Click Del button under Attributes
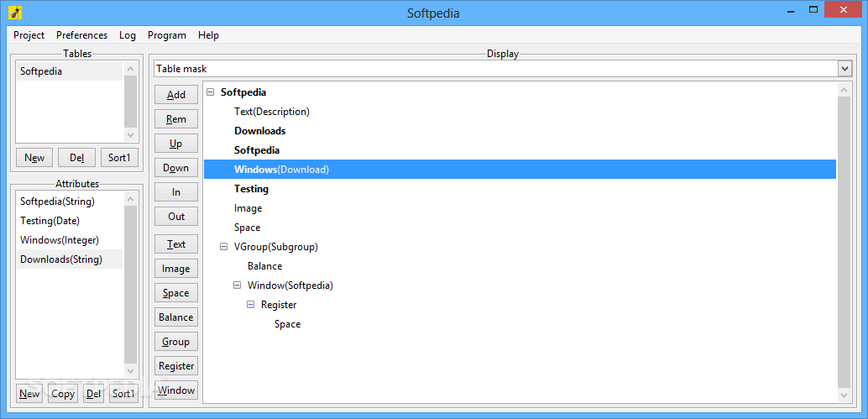Image resolution: width=868 pixels, height=419 pixels. click(93, 394)
